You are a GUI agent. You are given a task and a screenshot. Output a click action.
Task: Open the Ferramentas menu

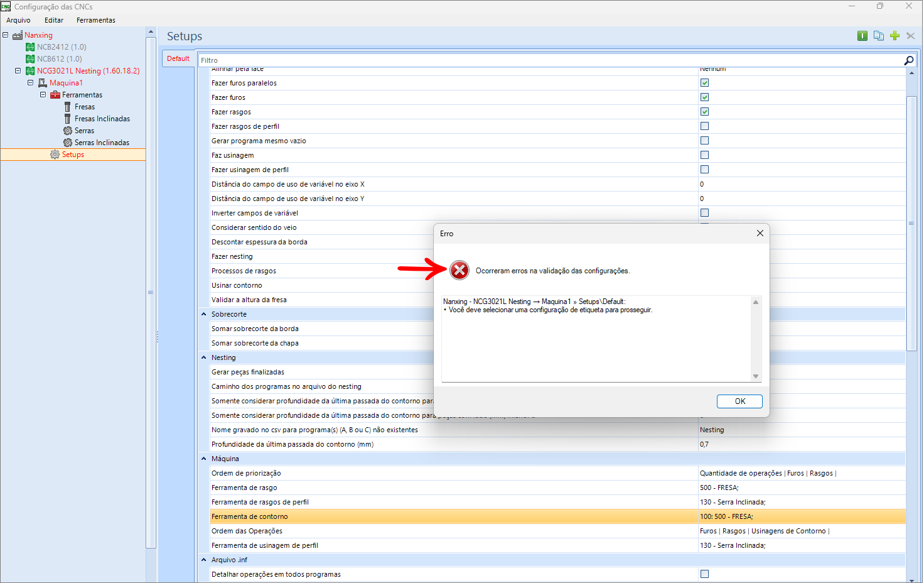tap(96, 20)
